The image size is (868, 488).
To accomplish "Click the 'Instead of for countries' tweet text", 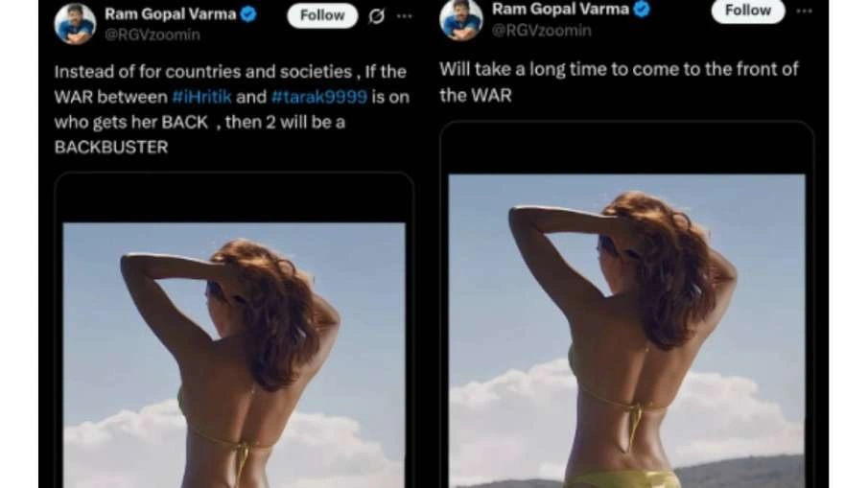I will tap(232, 109).
